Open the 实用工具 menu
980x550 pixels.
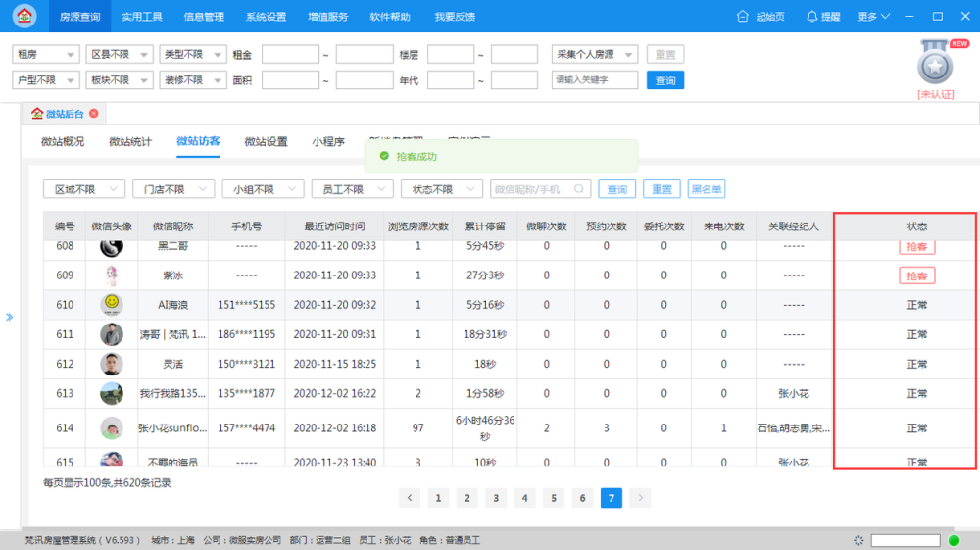142,17
